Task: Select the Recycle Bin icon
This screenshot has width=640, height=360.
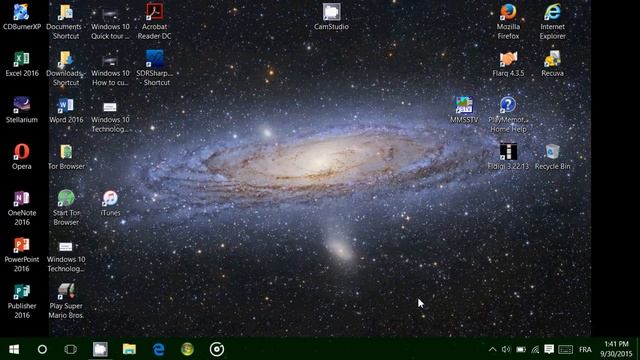Action: [x=552, y=157]
